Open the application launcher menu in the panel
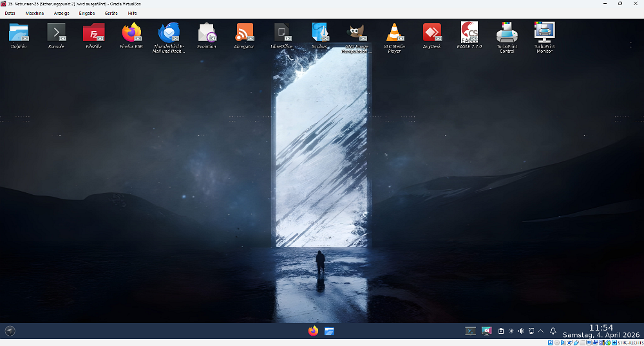This screenshot has height=346, width=644. click(x=10, y=331)
